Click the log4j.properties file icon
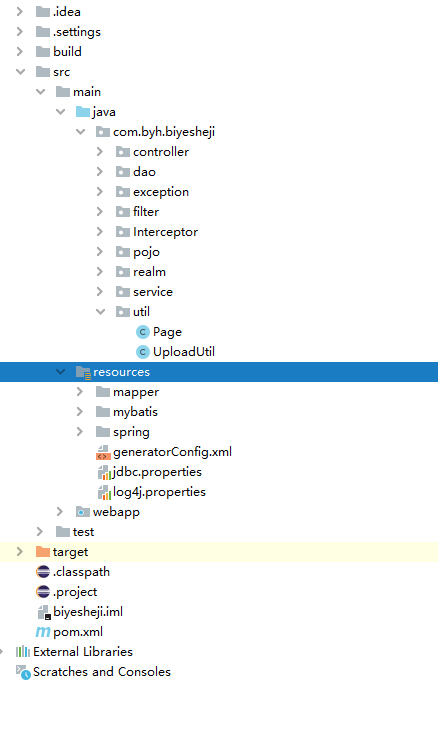The height and width of the screenshot is (733, 438). 104,493
